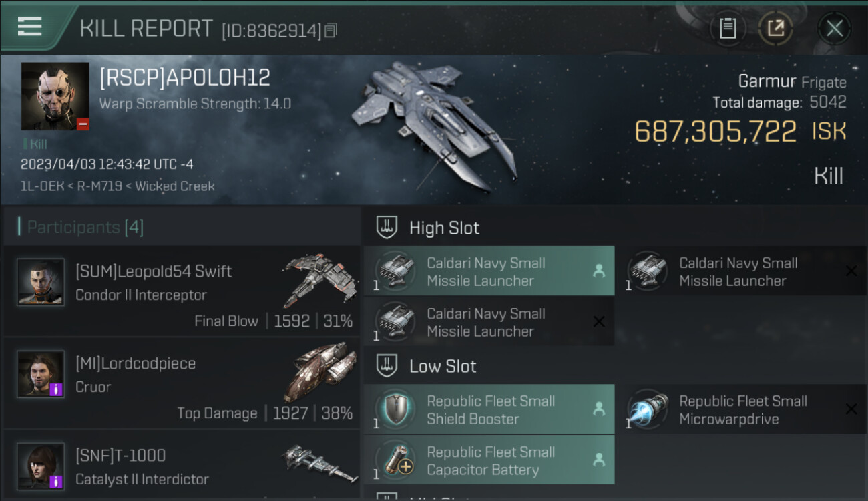This screenshot has height=501, width=868.
Task: Select the first highlighted Caldari Navy Small Missile Launcher
Action: [x=489, y=271]
